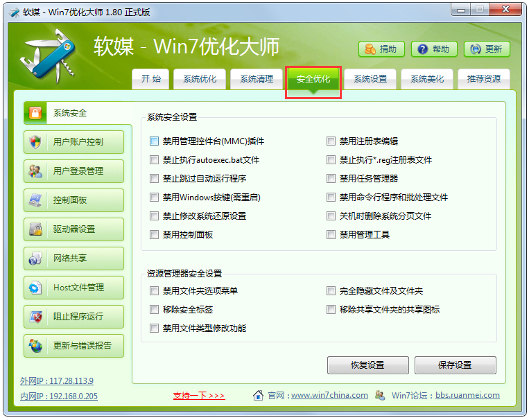Click the 更新与错误报告 globe icon
529x420 pixels.
coord(35,346)
